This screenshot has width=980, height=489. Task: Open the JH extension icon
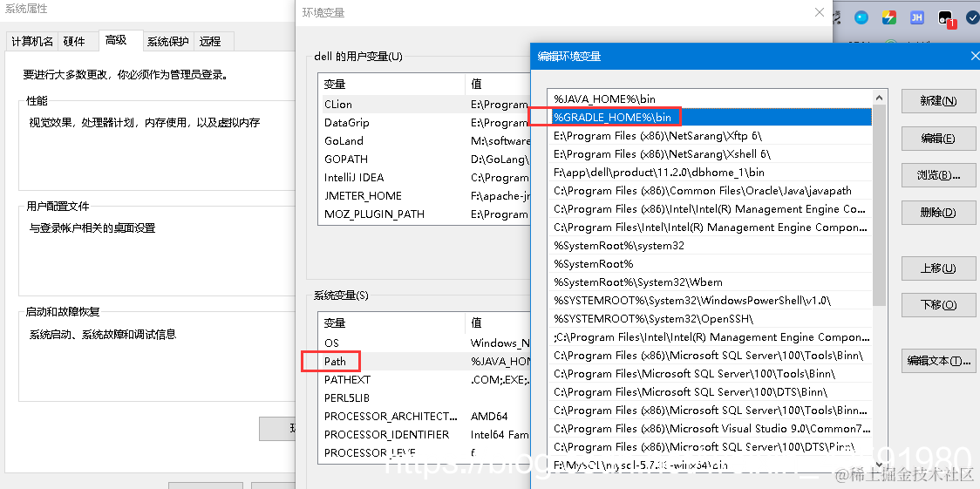(x=917, y=17)
